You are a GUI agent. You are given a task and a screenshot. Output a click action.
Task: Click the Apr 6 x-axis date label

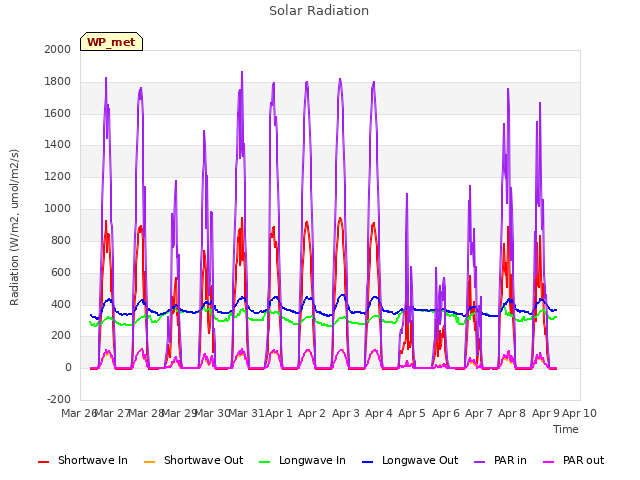point(445,413)
